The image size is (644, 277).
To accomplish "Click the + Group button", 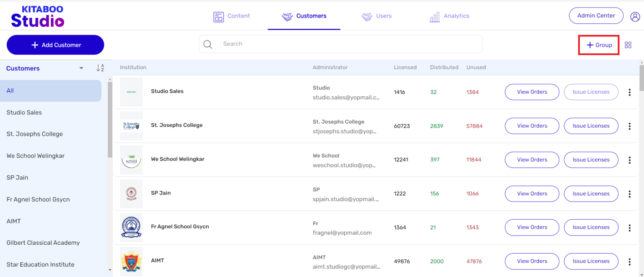I will pos(599,45).
